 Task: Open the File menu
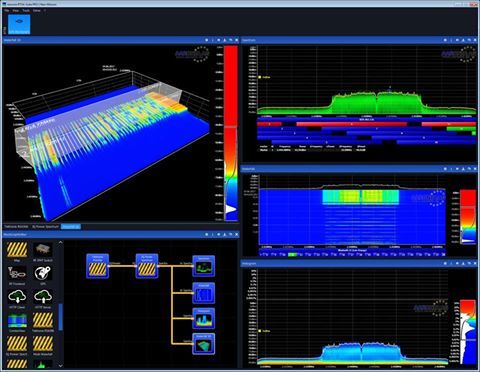click(x=7, y=11)
